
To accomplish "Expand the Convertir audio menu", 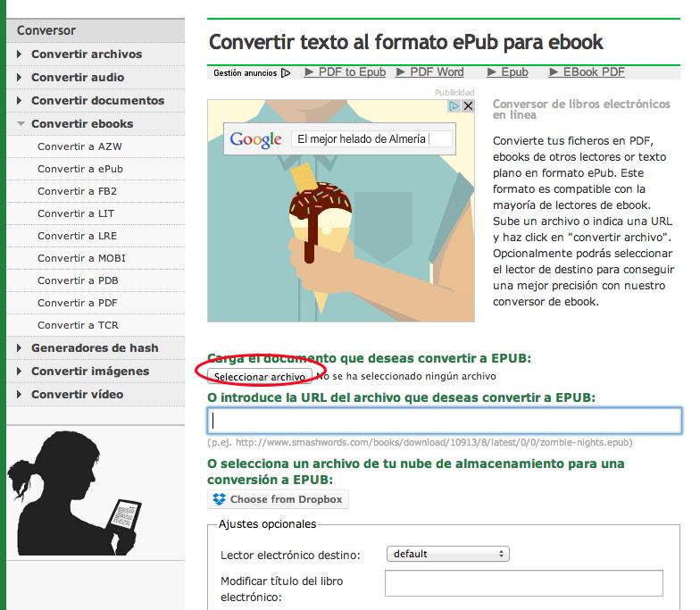I will pyautogui.click(x=77, y=78).
